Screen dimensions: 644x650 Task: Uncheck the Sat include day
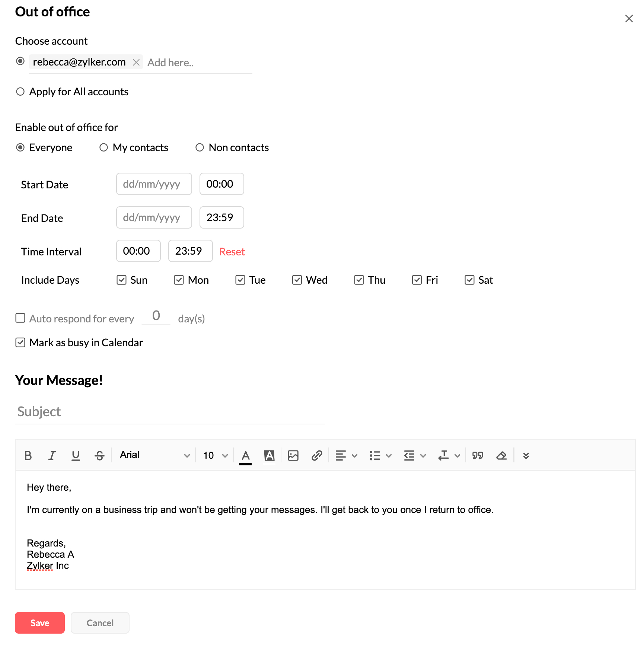coord(469,280)
